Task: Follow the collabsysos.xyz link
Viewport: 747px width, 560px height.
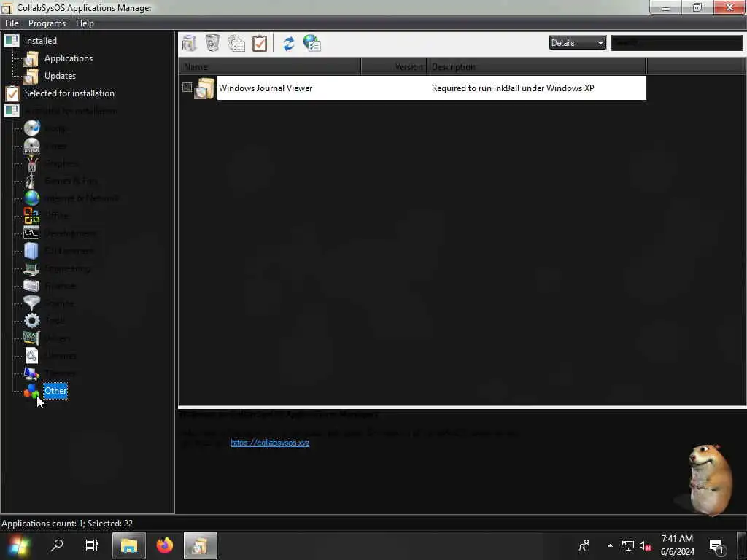Action: tap(270, 443)
